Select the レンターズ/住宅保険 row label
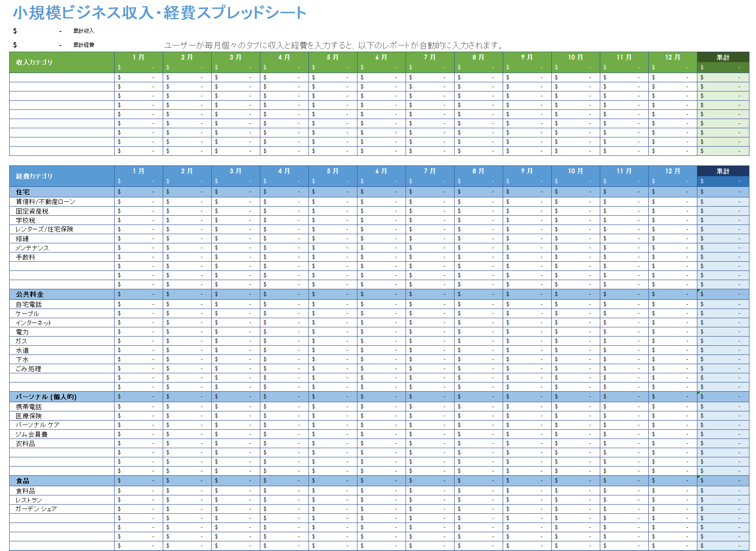The height and width of the screenshot is (551, 756). [44, 229]
